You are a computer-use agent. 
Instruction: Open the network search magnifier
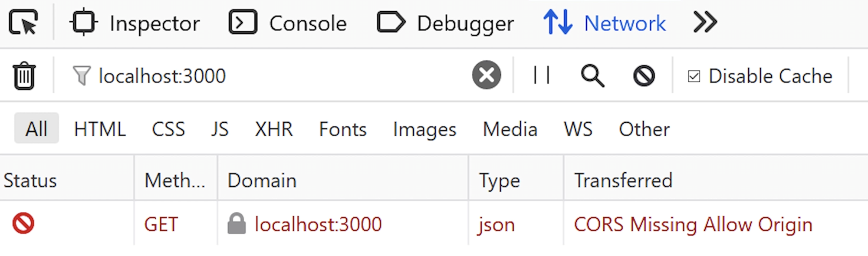pyautogui.click(x=592, y=75)
